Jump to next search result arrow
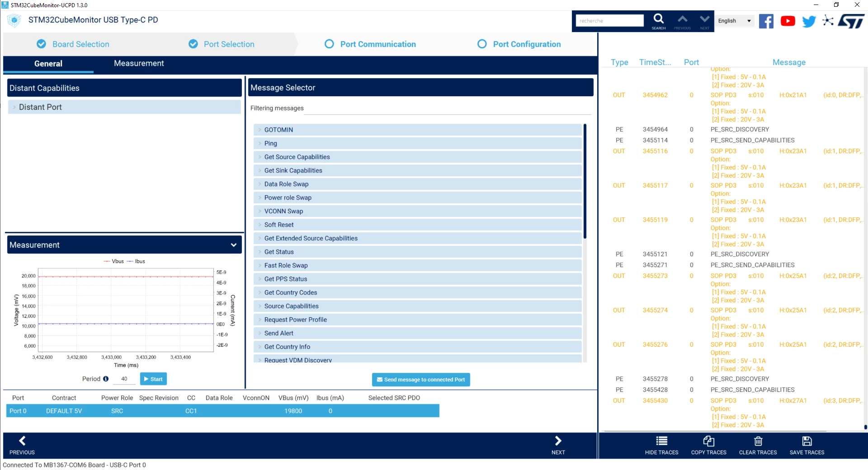 704,19
